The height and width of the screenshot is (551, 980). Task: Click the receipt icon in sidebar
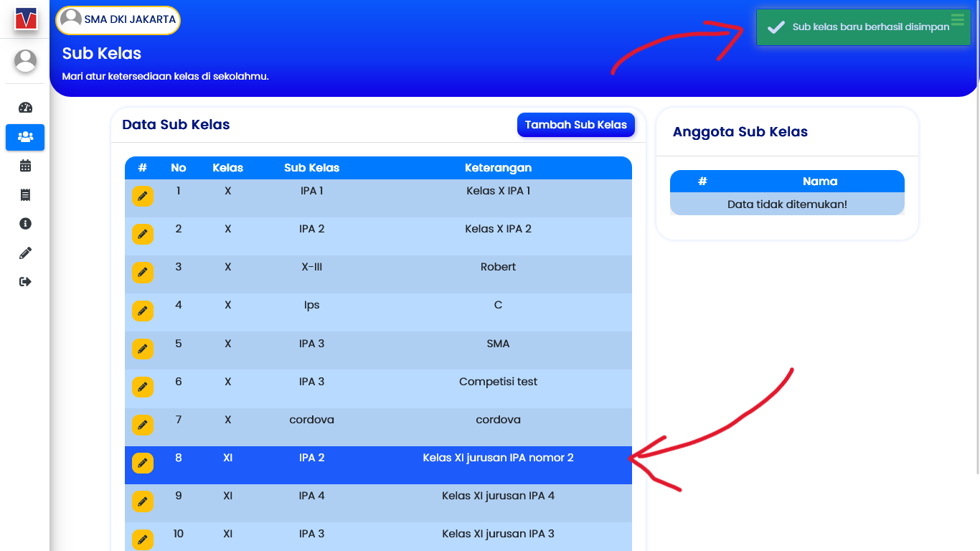pyautogui.click(x=25, y=195)
